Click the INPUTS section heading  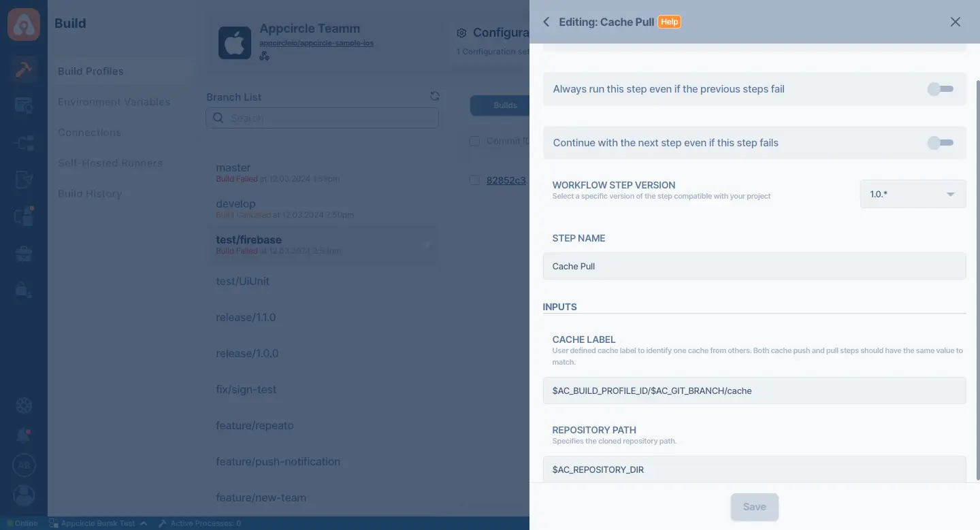559,307
